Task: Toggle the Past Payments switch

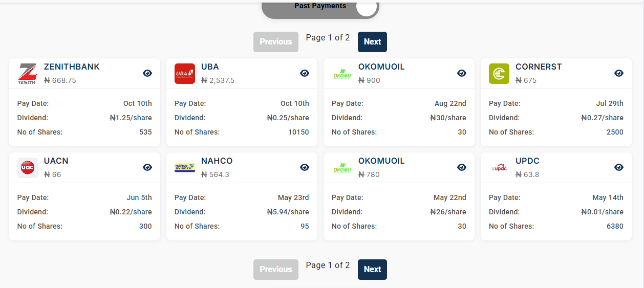Action: (x=366, y=8)
